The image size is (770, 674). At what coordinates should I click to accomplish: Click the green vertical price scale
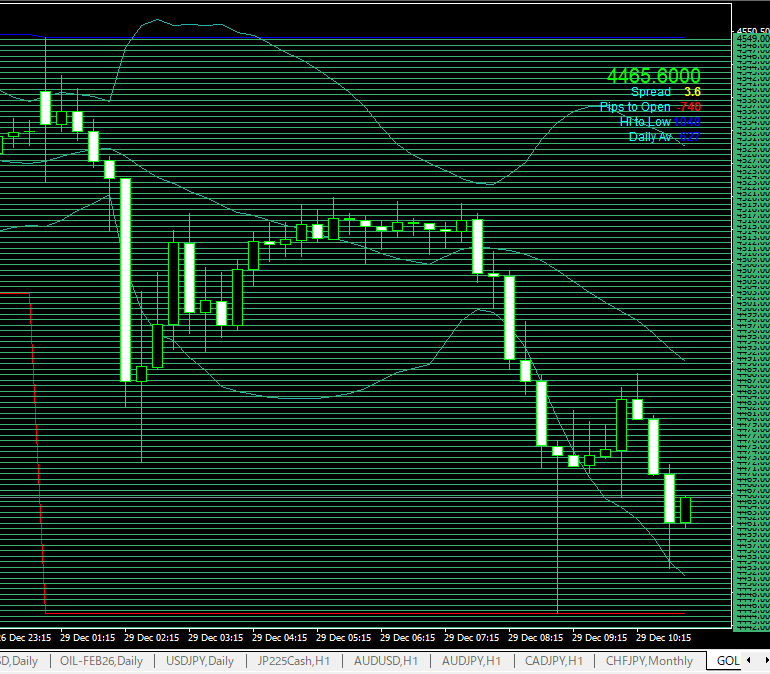tap(750, 330)
